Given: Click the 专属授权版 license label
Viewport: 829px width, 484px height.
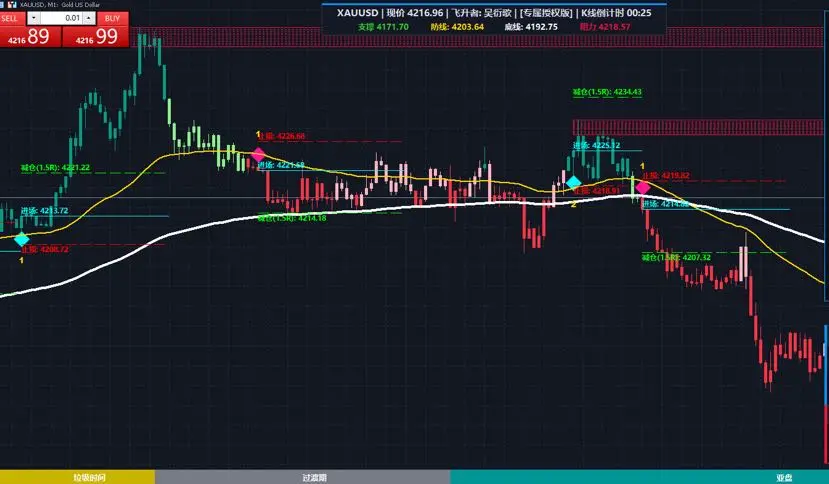Looking at the screenshot, I should tap(546, 13).
